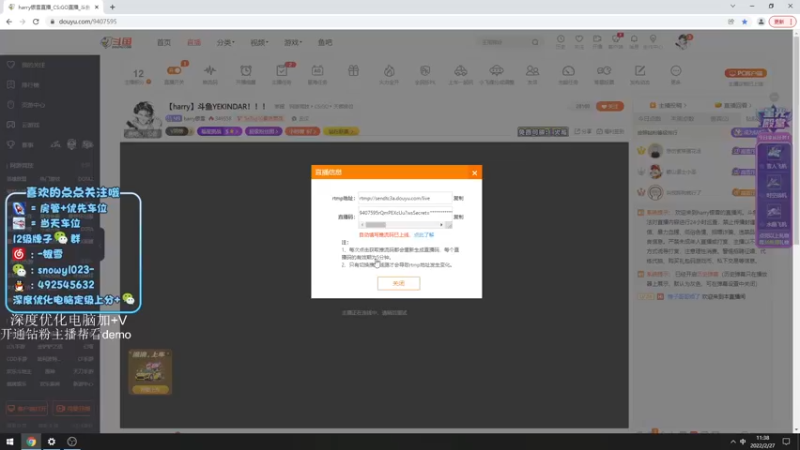Screen dimensions: 800x450
Task: Open the speedometer gauge toolbar icon
Action: (x=568, y=70)
